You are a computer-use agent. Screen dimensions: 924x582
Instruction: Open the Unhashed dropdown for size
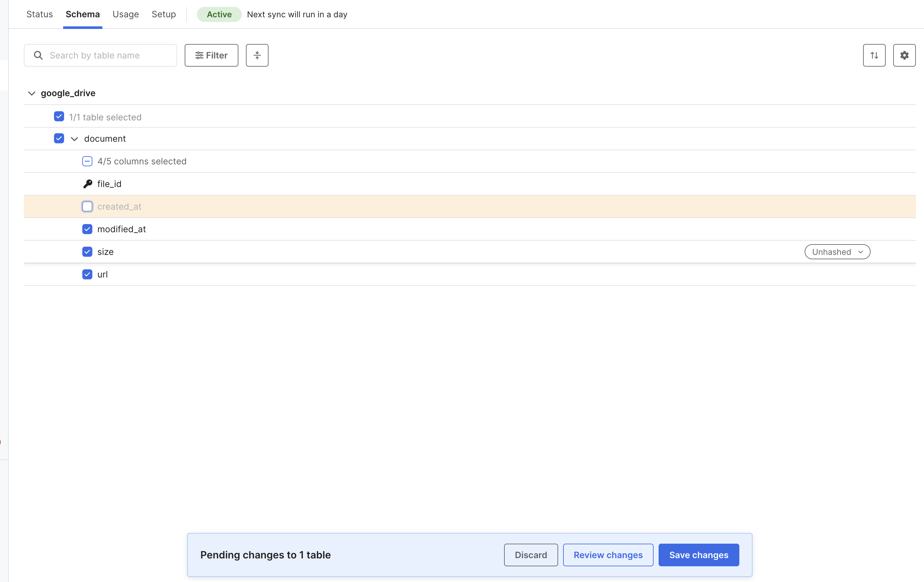point(837,251)
